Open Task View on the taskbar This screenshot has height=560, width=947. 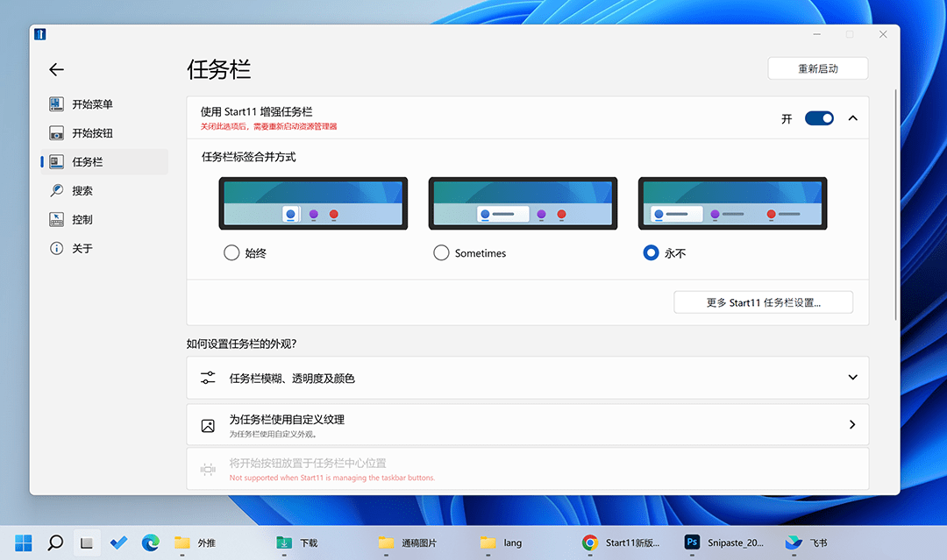coord(87,543)
